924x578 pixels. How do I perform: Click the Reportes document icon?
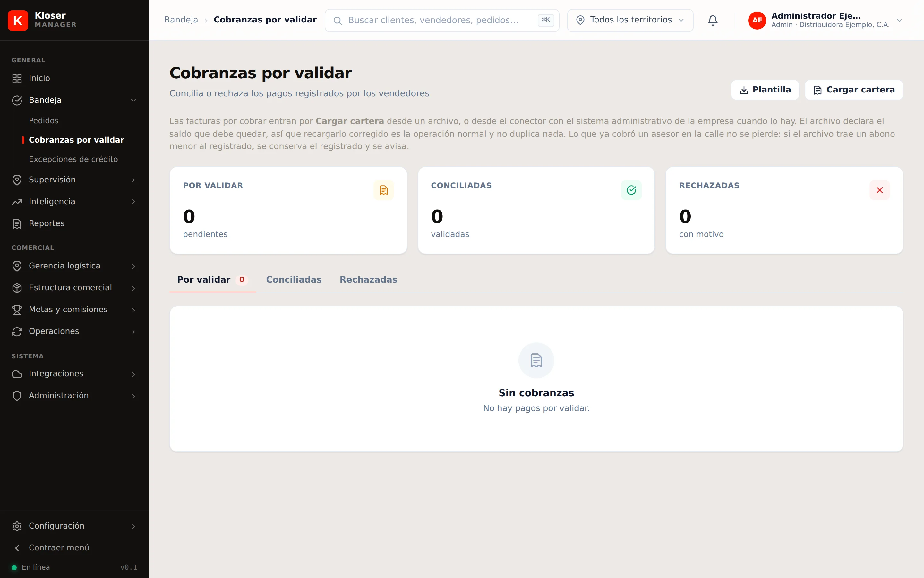coord(17,223)
